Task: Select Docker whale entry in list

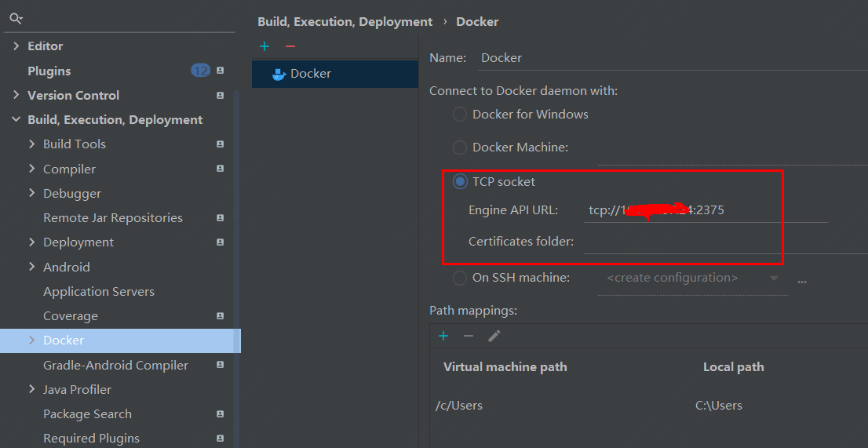Action: point(311,74)
